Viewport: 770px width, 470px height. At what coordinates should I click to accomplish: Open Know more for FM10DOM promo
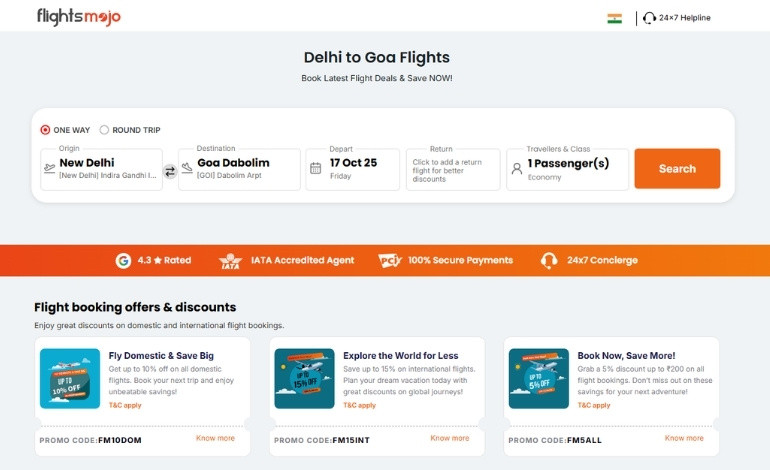[x=215, y=438]
